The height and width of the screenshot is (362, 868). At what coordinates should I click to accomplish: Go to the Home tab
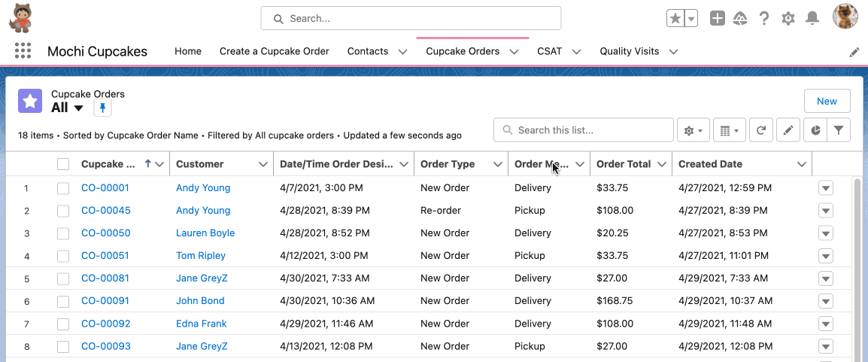click(x=188, y=51)
